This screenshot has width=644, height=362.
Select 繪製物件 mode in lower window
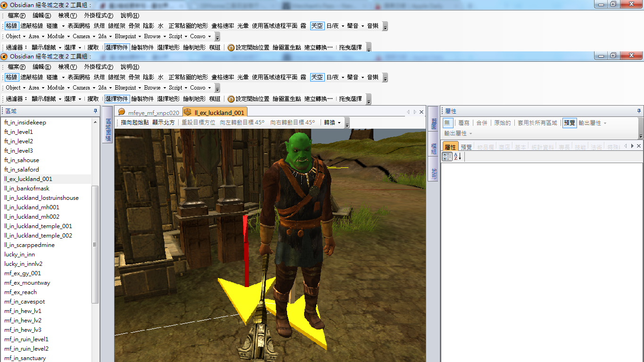[x=142, y=99]
